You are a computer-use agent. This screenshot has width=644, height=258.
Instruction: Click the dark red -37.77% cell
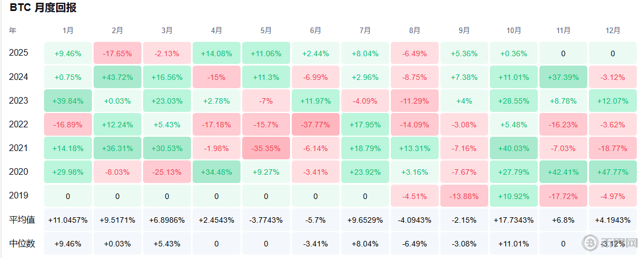tap(316, 125)
